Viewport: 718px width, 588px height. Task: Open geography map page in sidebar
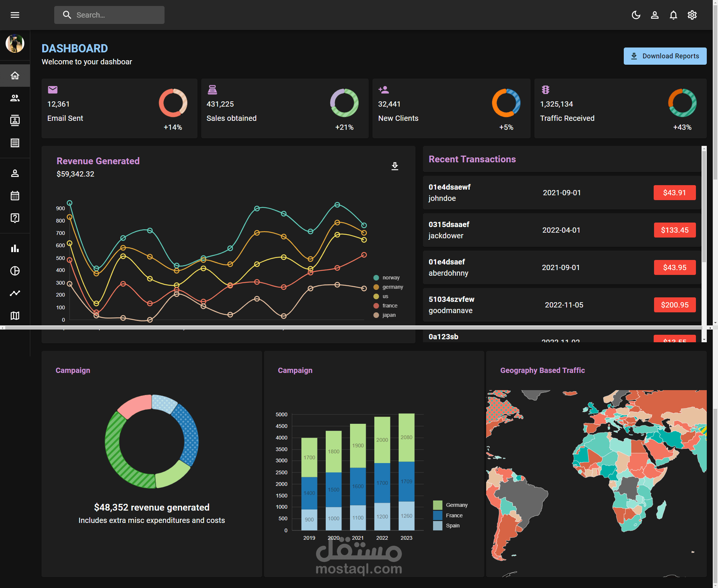(15, 316)
